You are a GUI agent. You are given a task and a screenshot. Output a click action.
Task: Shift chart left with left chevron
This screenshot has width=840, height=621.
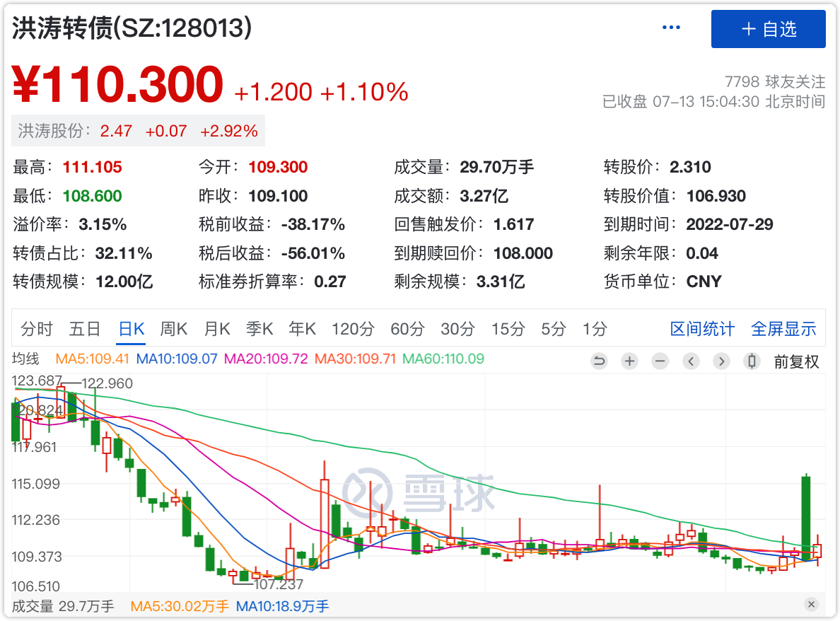coord(691,361)
